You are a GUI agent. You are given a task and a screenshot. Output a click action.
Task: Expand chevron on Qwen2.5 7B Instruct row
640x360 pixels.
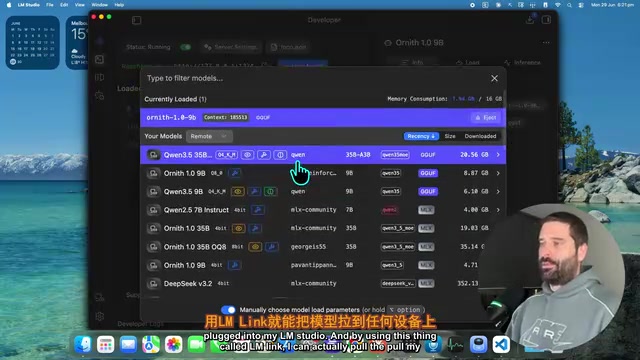click(x=498, y=210)
